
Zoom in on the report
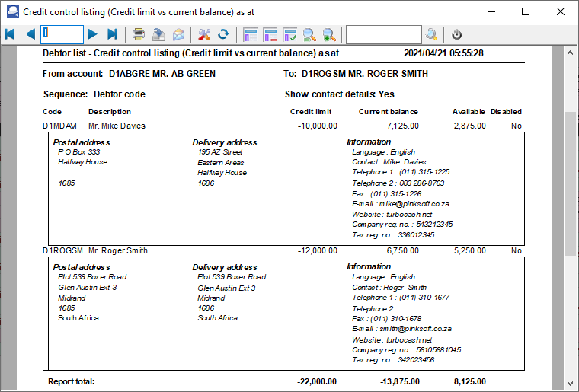329,34
